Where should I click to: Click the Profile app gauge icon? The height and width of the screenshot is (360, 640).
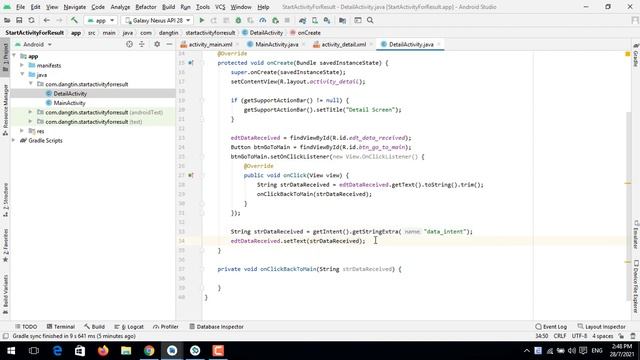(262, 20)
